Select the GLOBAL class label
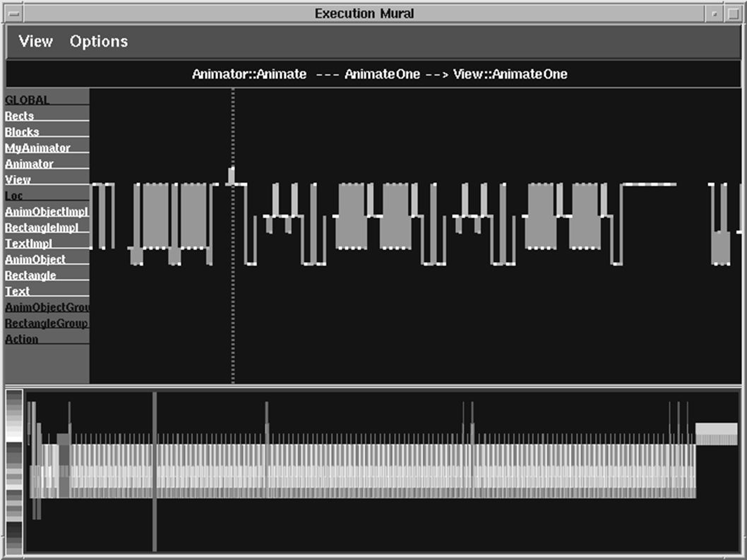747x560 pixels. click(x=27, y=100)
